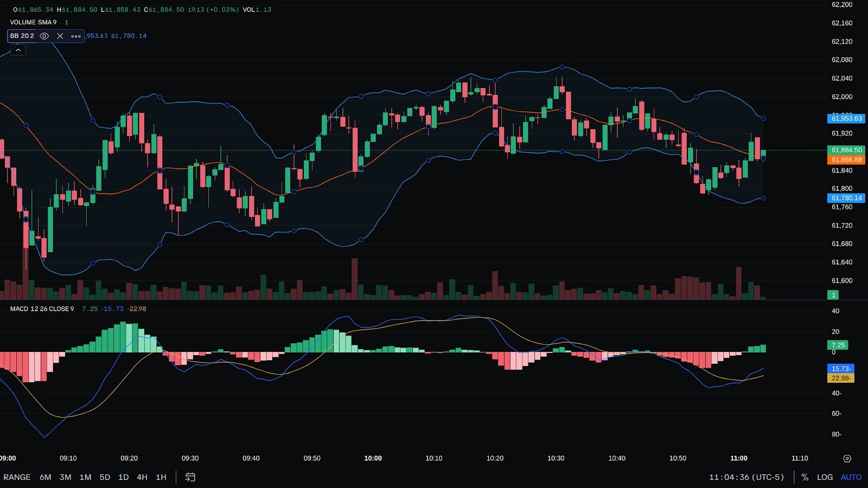Collapse the indicator legend chevron

[18, 50]
